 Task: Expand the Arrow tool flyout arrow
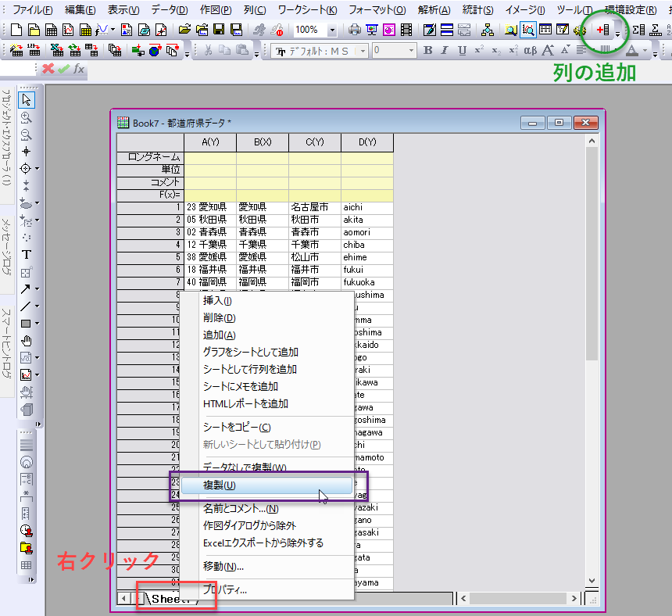click(38, 289)
